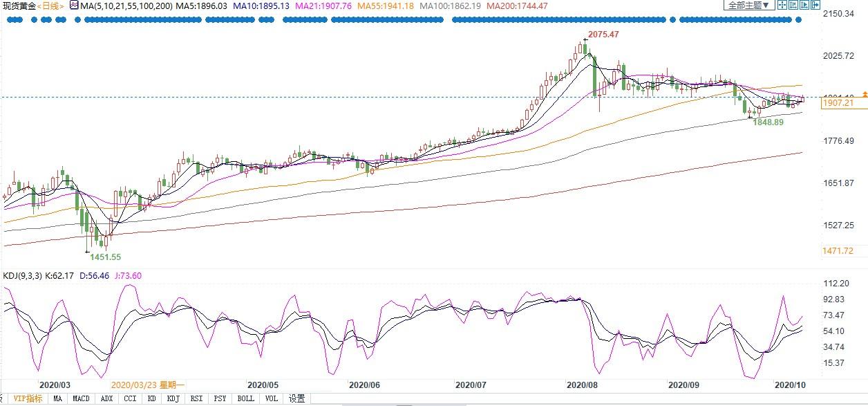Show the BOLL indicator tab
This screenshot has height=406, width=868.
(245, 398)
